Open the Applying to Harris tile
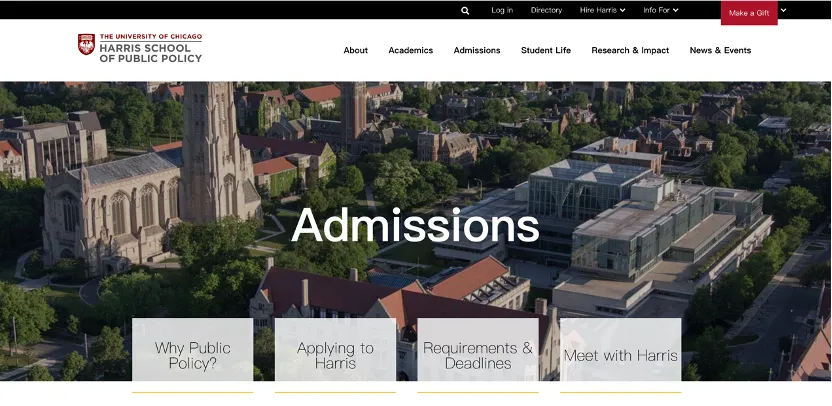 (335, 354)
